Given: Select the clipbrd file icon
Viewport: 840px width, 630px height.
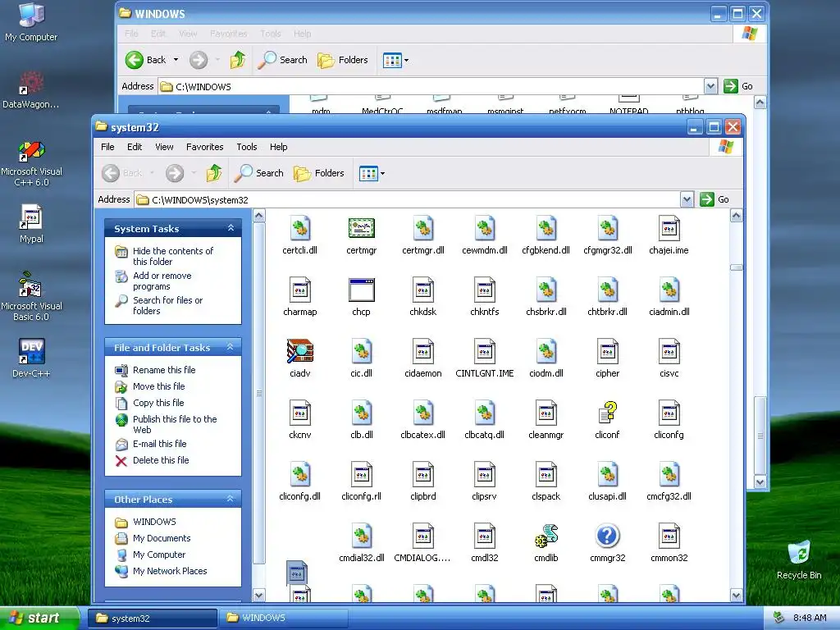Looking at the screenshot, I should pos(423,475).
